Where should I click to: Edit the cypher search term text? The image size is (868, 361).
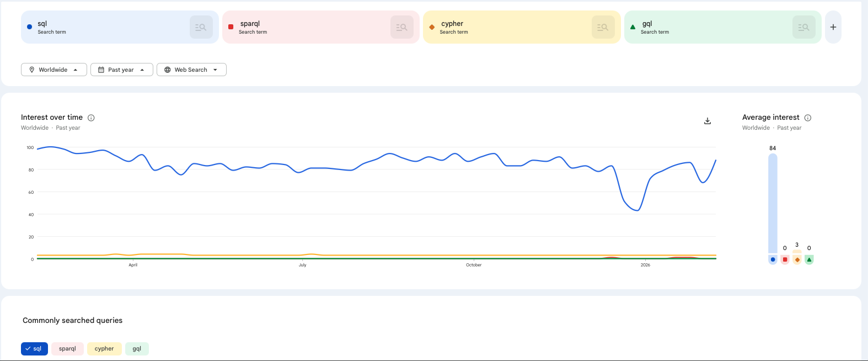[x=452, y=24]
